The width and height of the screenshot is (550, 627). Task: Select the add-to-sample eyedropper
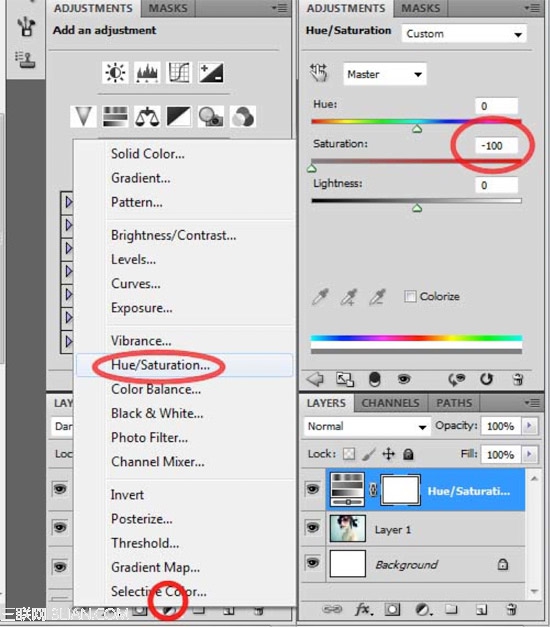pos(348,297)
